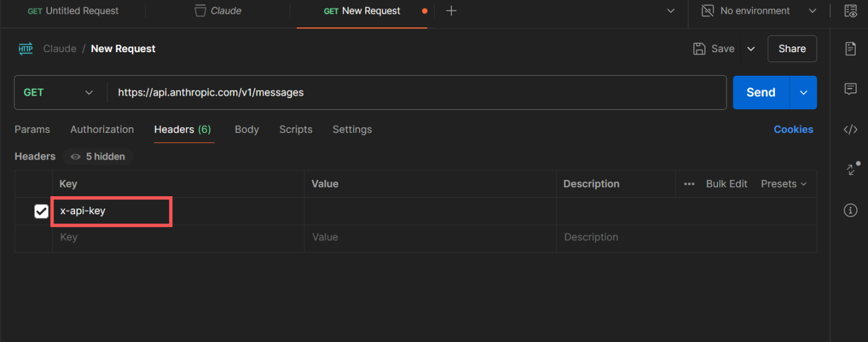
Task: Open the Presets dropdown
Action: pyautogui.click(x=784, y=184)
